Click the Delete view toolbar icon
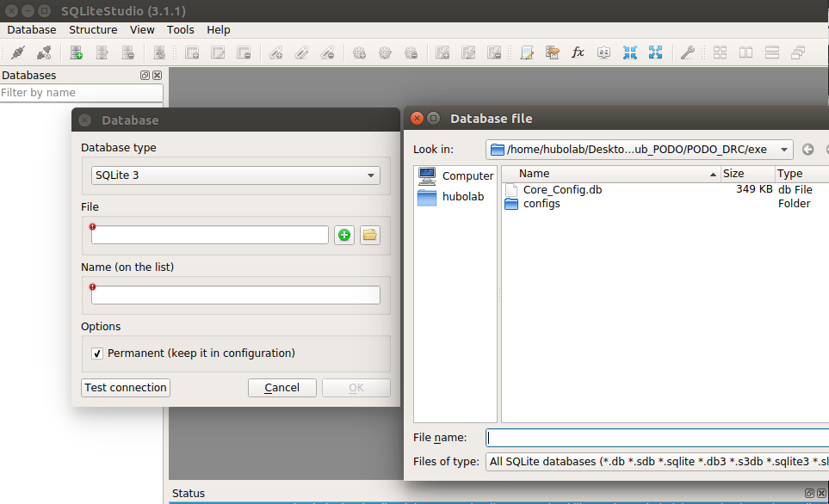This screenshot has height=504, width=829. click(494, 52)
